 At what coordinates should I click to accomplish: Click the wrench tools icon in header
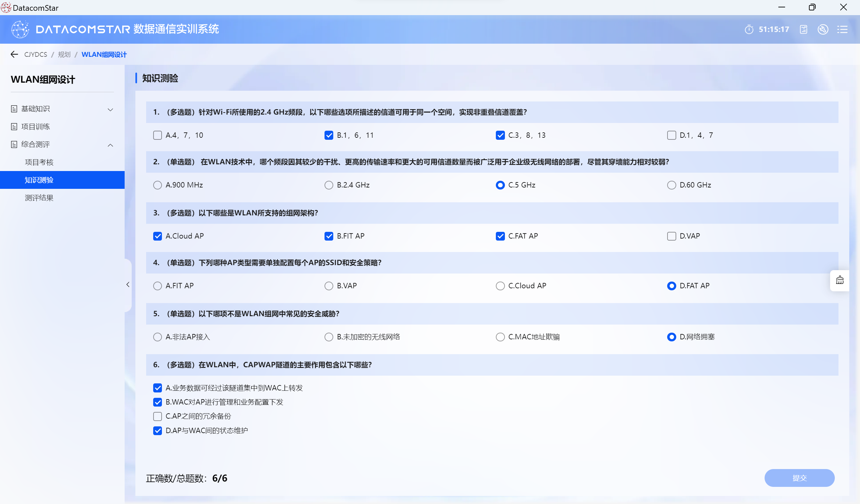[x=823, y=29]
